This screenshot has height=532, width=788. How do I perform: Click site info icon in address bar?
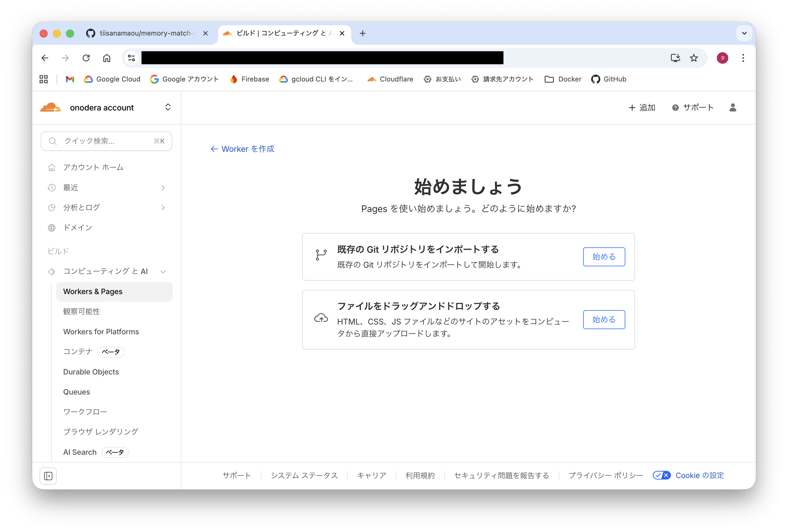pos(131,58)
